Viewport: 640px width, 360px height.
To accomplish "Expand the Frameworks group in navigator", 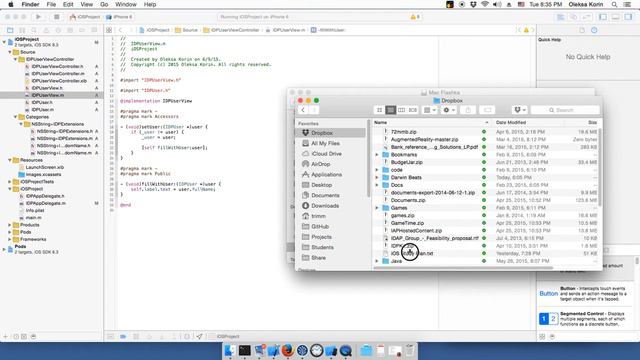I will click(x=10, y=239).
